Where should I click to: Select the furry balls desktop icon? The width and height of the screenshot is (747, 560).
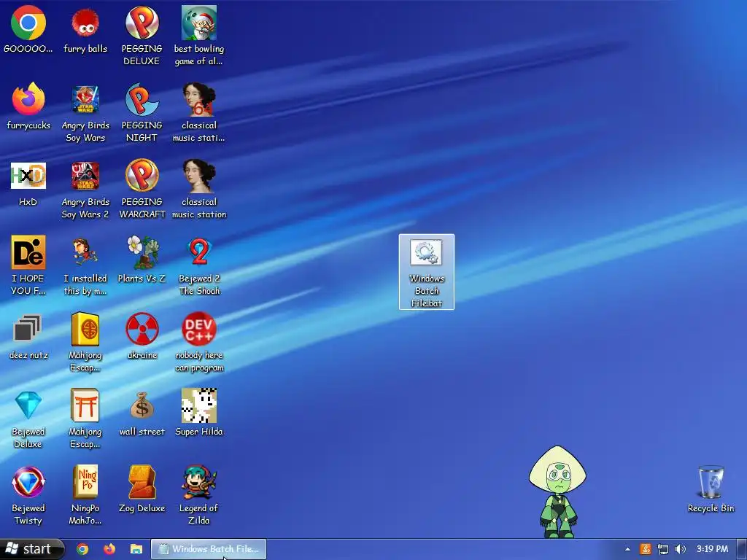click(85, 29)
